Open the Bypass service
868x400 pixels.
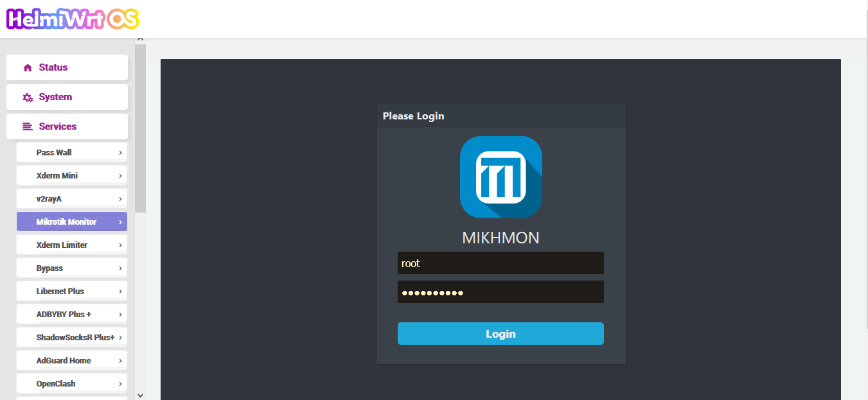click(72, 268)
